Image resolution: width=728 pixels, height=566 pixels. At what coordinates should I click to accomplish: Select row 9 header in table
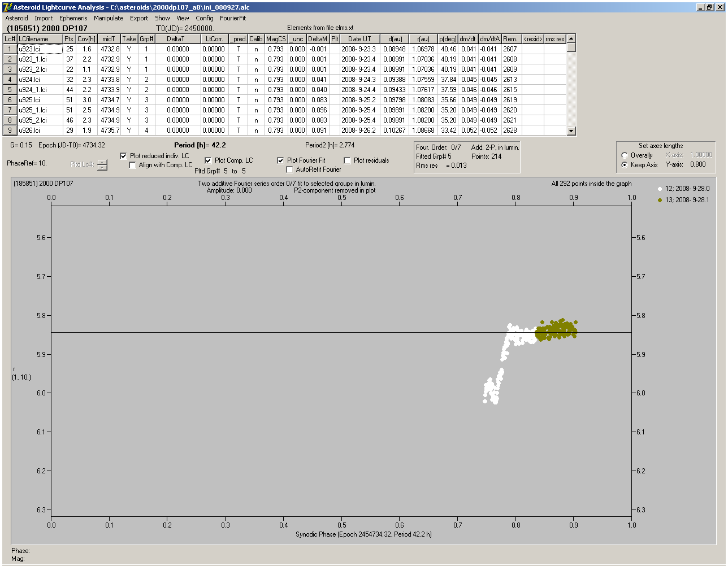click(10, 130)
